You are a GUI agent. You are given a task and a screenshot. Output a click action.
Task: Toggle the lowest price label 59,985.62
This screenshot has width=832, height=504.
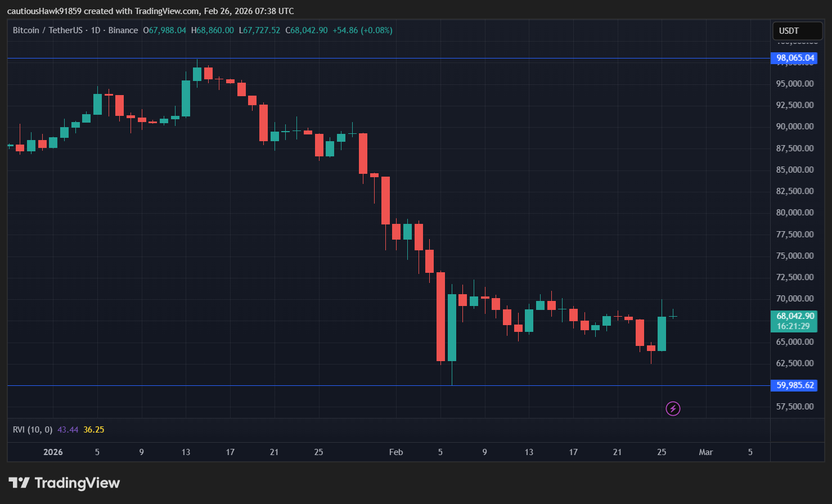click(794, 385)
